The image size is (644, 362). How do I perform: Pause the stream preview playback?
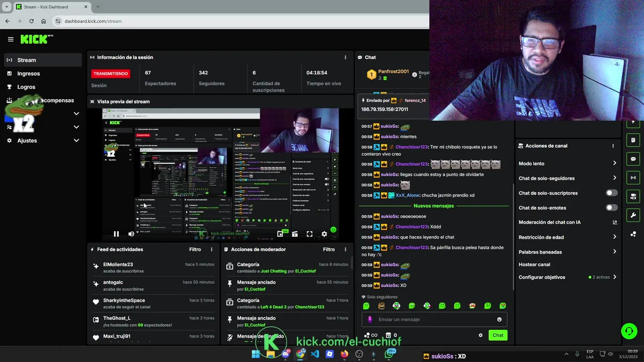116,234
